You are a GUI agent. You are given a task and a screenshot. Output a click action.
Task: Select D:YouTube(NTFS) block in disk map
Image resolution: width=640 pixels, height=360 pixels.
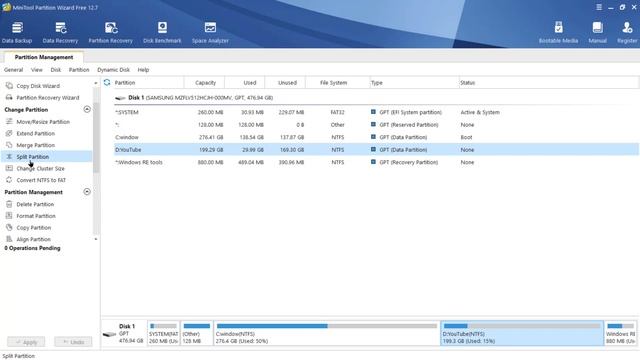point(522,333)
